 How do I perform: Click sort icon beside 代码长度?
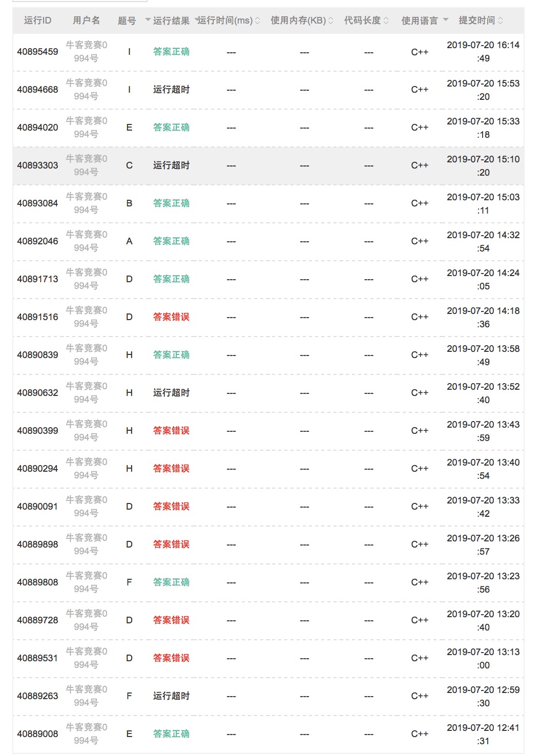(x=386, y=20)
